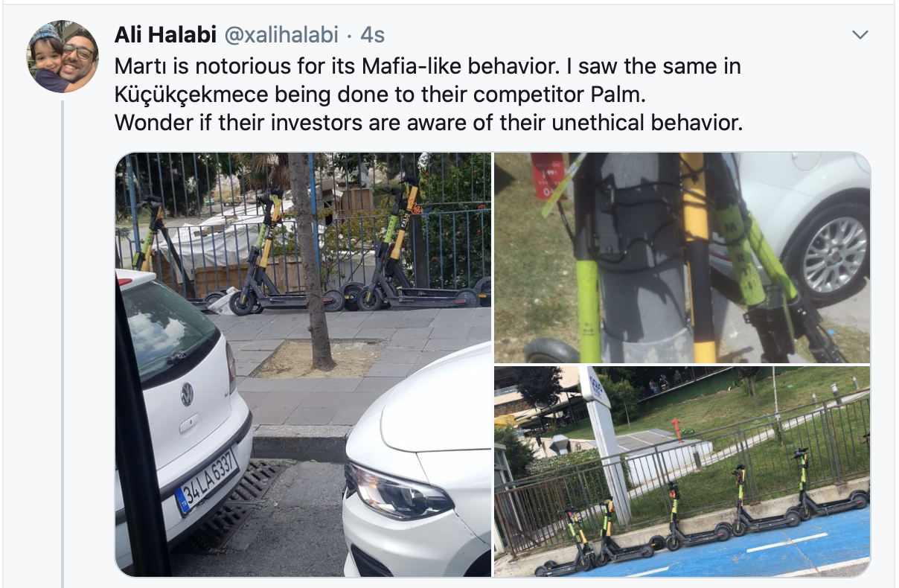Click the red tag in the close-up photo

(x=548, y=176)
